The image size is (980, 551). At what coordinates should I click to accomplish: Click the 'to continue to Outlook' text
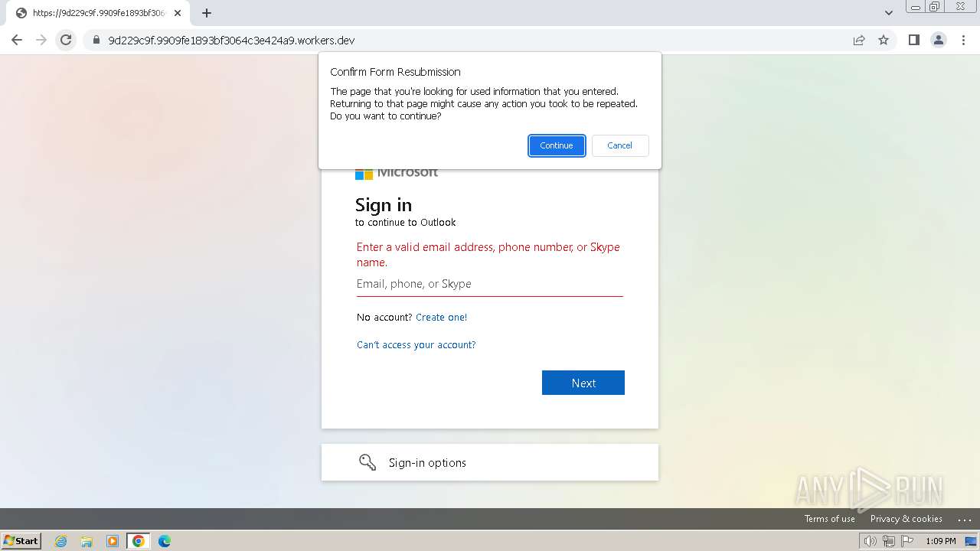tap(405, 223)
